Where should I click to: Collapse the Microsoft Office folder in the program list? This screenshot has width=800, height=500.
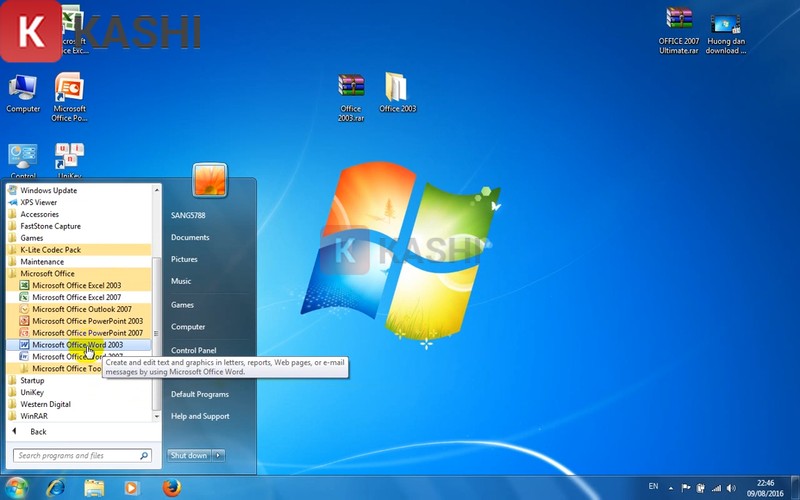click(48, 273)
